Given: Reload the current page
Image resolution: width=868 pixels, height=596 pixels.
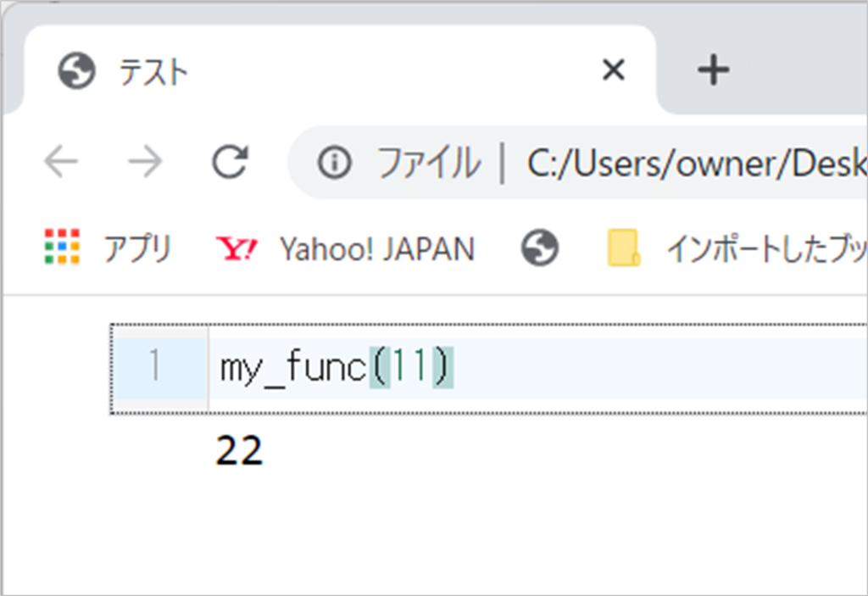Looking at the screenshot, I should pos(230,162).
